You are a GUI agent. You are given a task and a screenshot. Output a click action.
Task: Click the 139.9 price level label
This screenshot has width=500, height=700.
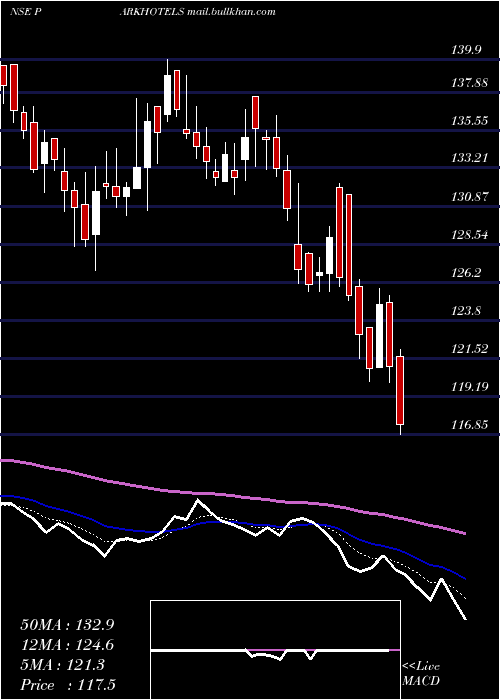pos(469,50)
